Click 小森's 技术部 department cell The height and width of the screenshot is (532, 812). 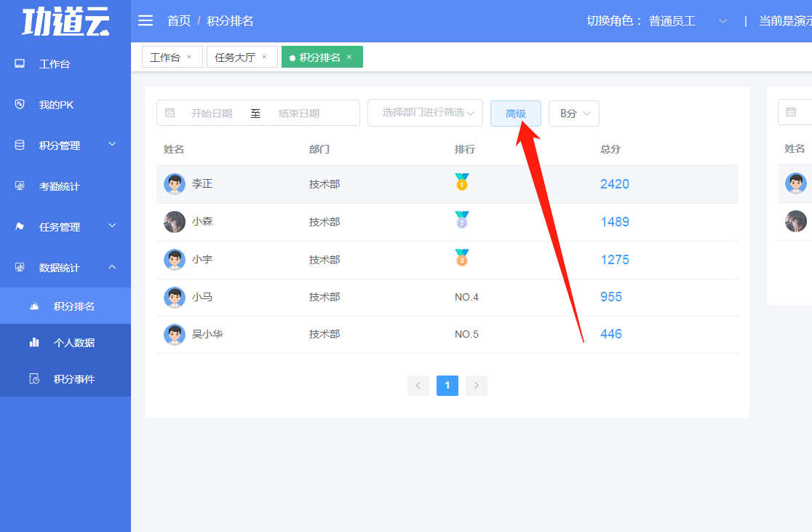click(x=325, y=222)
